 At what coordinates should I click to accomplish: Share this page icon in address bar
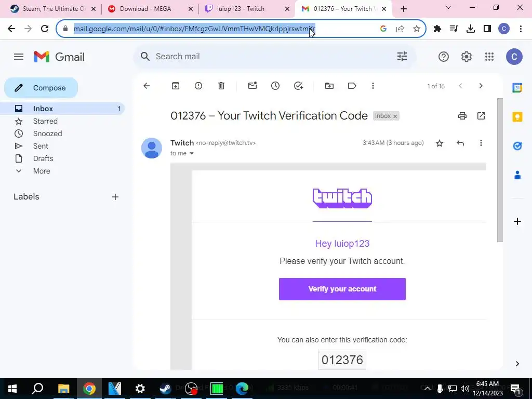(400, 29)
